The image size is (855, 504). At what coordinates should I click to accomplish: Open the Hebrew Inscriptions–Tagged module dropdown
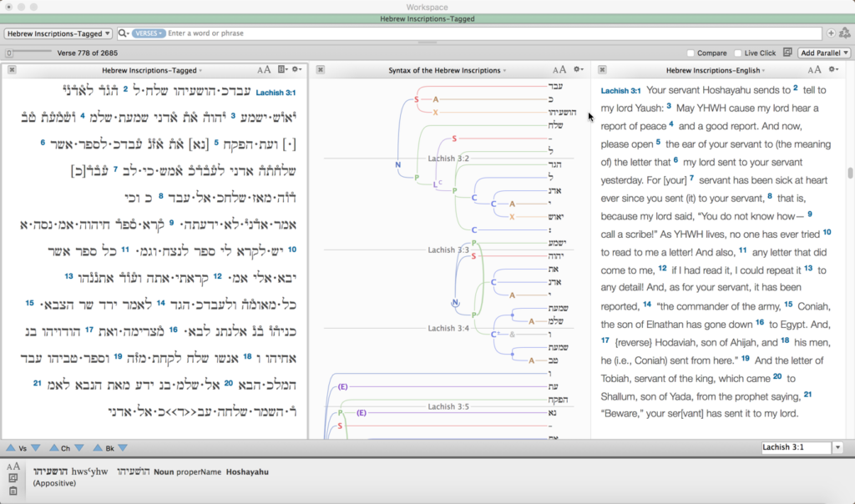pyautogui.click(x=57, y=33)
